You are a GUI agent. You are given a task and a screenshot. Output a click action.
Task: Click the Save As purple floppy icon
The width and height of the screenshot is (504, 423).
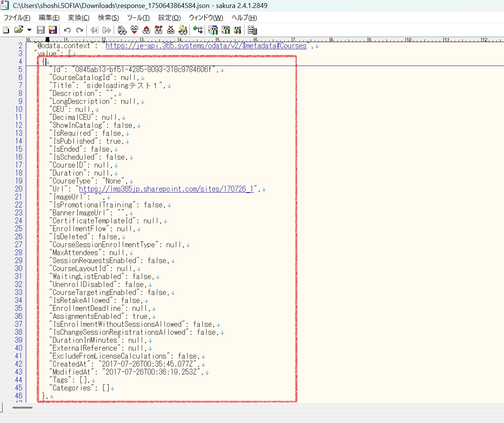coord(53,30)
